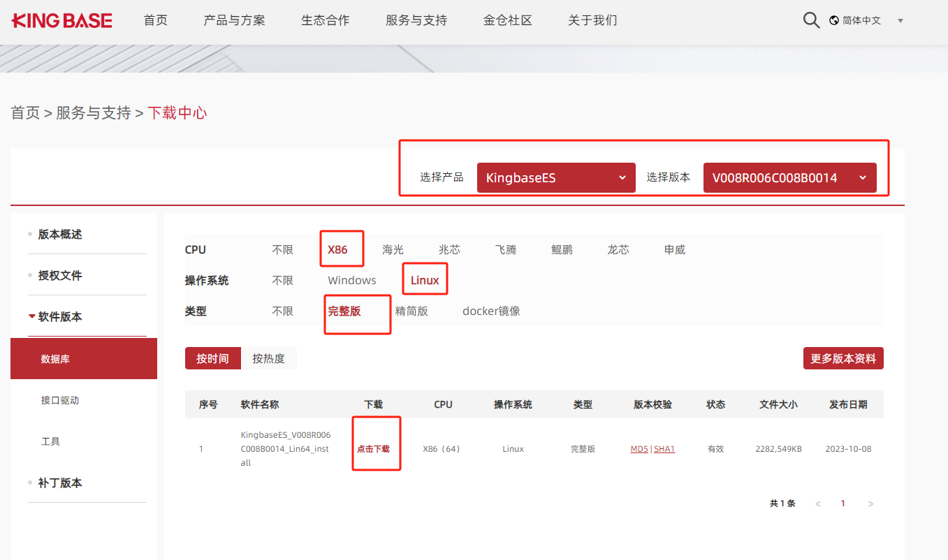Set CPU filter to 龙芯
Screen dimensions: 948x560
618,250
